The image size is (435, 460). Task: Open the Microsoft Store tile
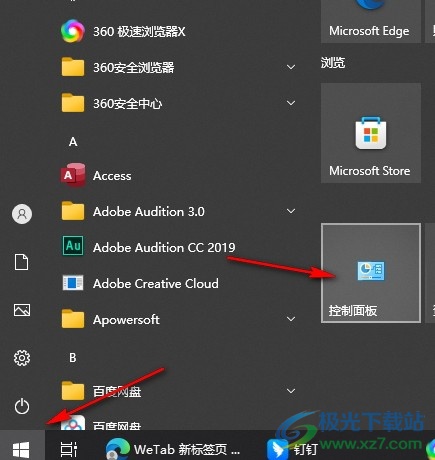click(371, 133)
